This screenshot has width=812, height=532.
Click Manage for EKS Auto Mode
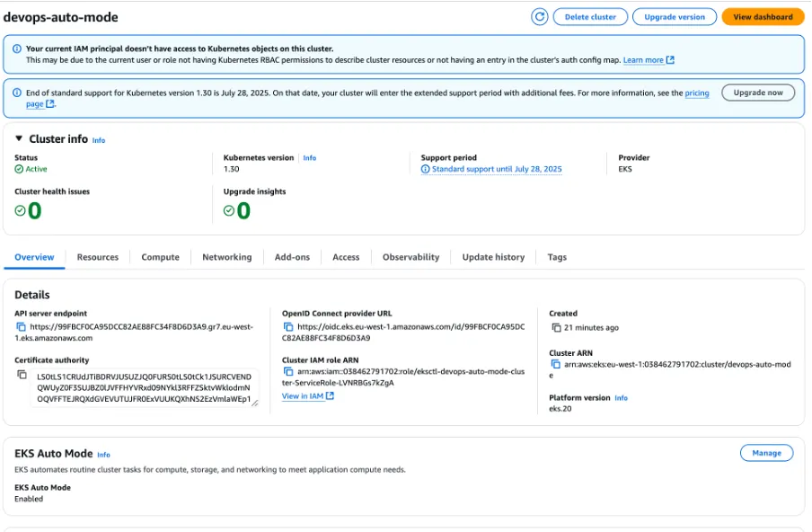[766, 453]
